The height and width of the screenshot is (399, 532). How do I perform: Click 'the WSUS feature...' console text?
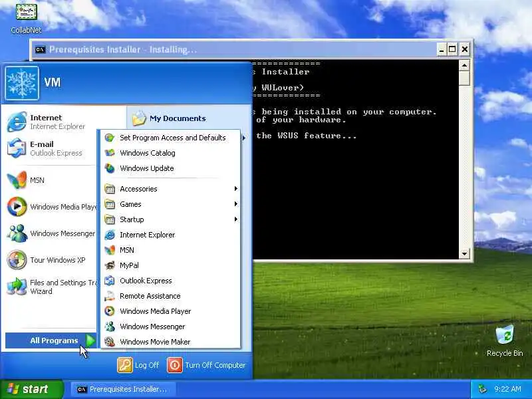tap(307, 136)
